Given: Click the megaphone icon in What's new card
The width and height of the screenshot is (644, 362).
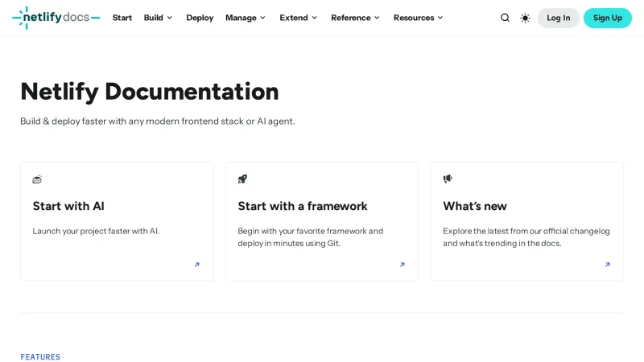Looking at the screenshot, I should [x=448, y=179].
